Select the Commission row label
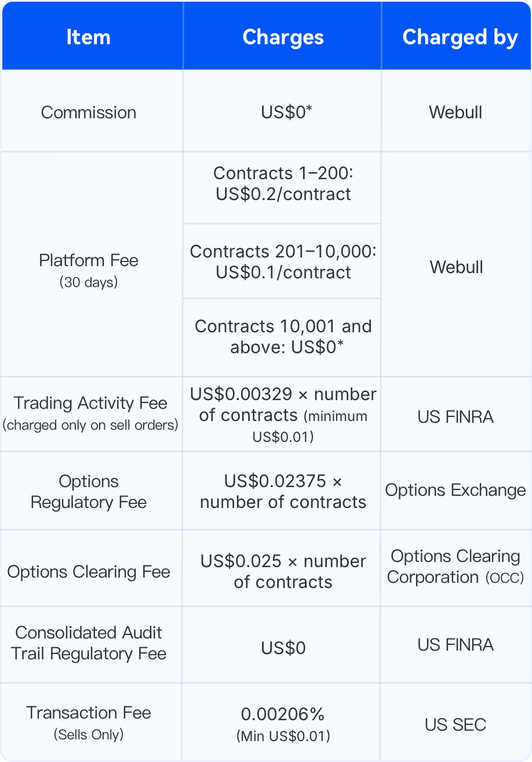 pyautogui.click(x=89, y=112)
